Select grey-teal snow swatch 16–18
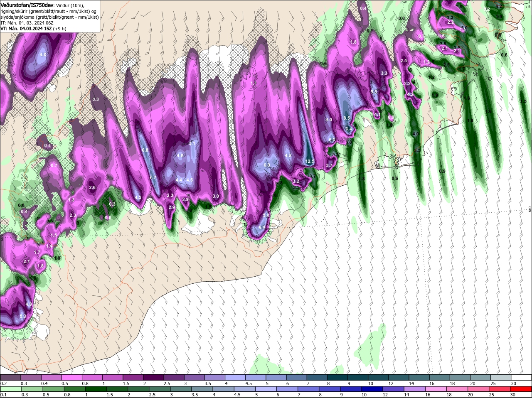 (x=440, y=377)
